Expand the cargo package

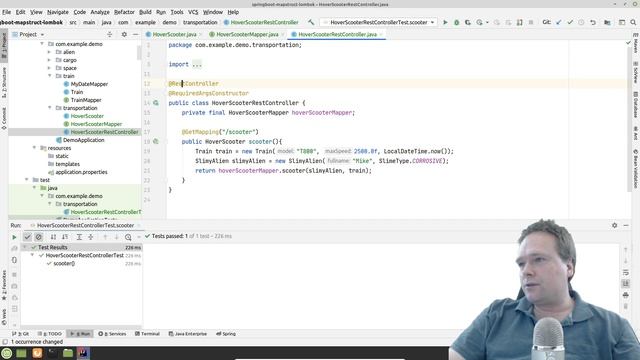tap(50, 60)
